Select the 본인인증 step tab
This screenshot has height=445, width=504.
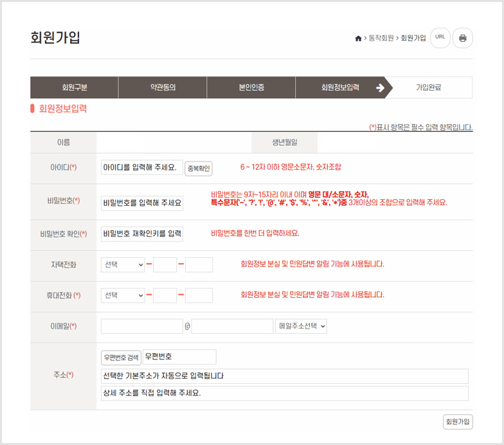click(251, 87)
